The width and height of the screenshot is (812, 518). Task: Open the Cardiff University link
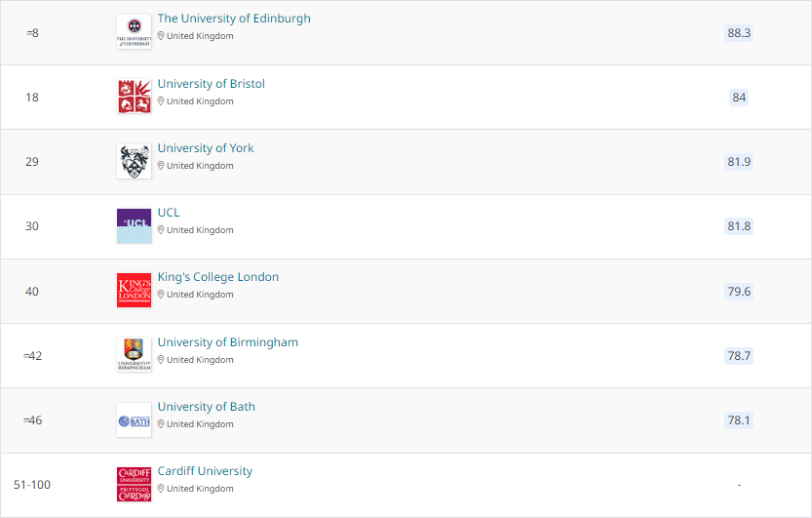[x=205, y=471]
